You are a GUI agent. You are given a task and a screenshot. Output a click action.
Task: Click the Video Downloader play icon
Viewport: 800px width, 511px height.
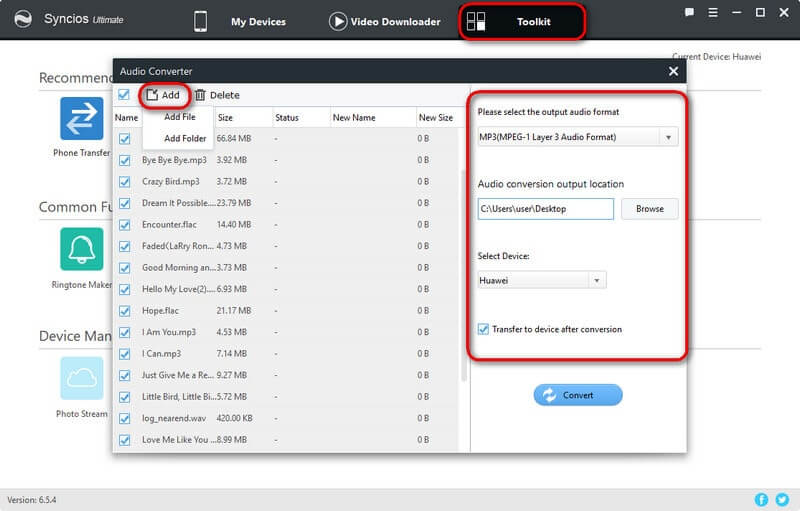338,21
